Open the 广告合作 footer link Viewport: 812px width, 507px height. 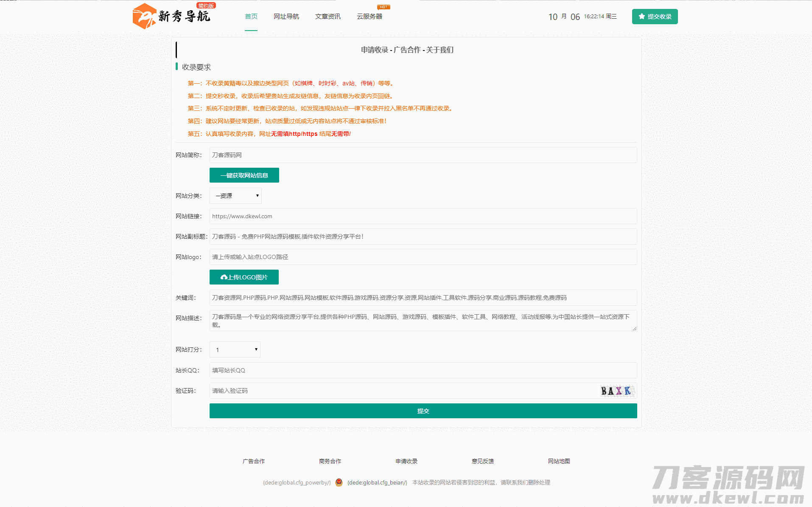254,461
